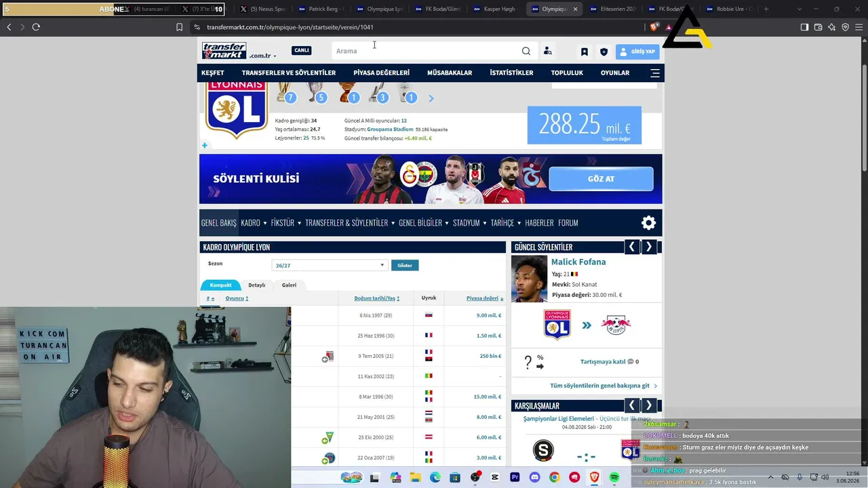
Task: Click the trophy with badge 7
Action: point(285,93)
